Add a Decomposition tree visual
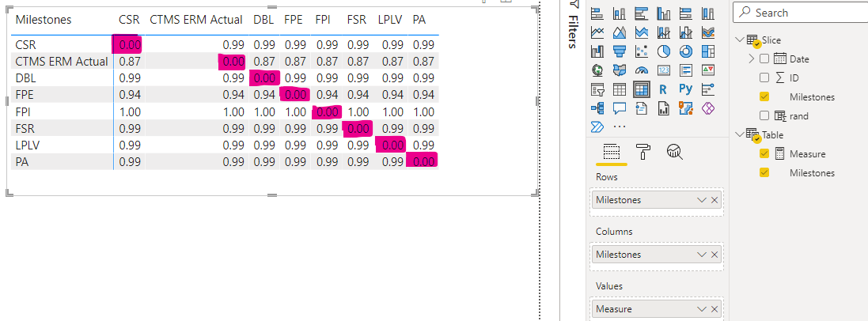This screenshot has width=868, height=321. click(x=597, y=108)
